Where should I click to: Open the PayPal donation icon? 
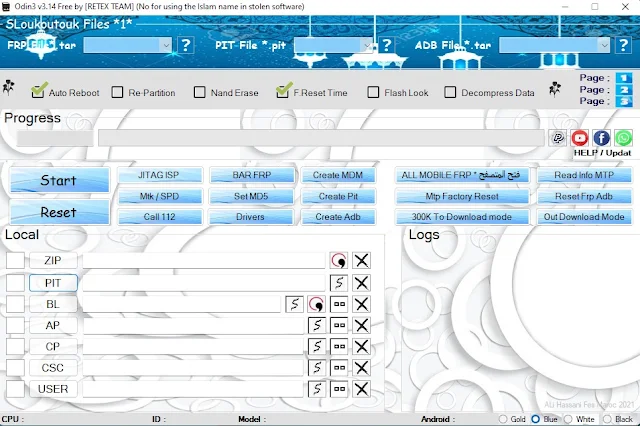(558, 138)
